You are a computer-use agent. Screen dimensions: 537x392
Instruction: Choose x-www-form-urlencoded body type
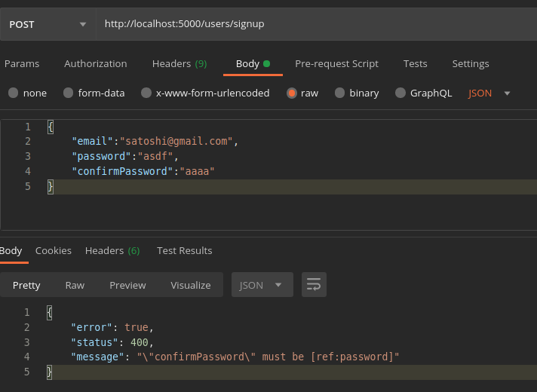click(x=146, y=93)
